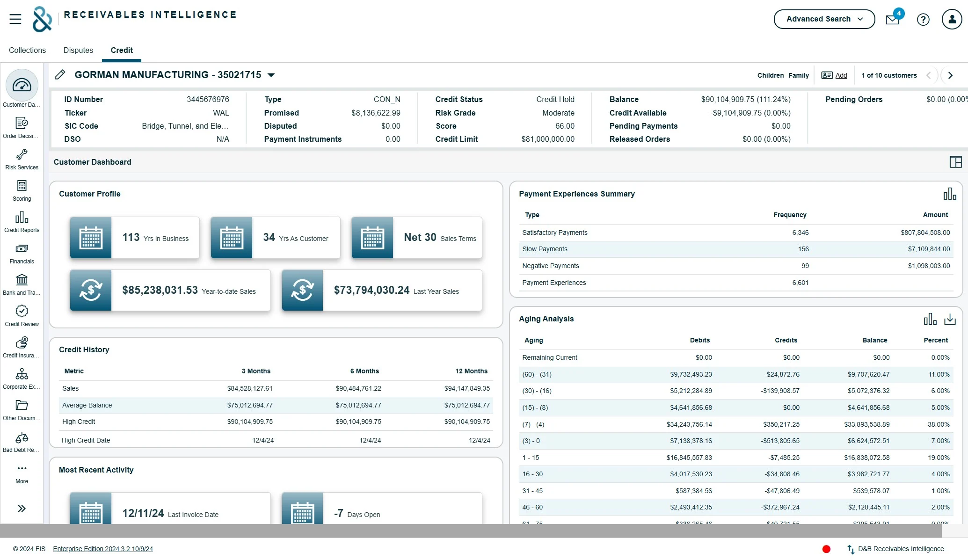Switch to the Disputes tab
The width and height of the screenshot is (968, 560).
[78, 50]
